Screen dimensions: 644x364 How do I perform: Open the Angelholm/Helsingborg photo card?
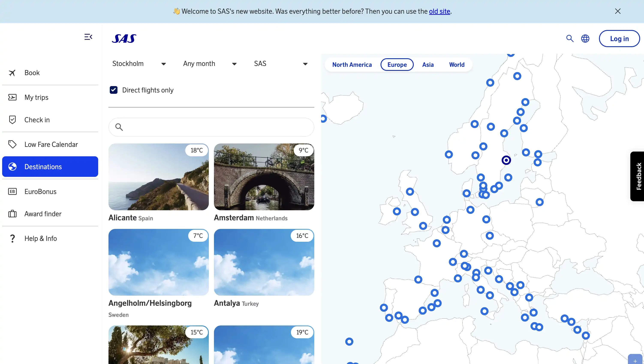[x=158, y=262]
